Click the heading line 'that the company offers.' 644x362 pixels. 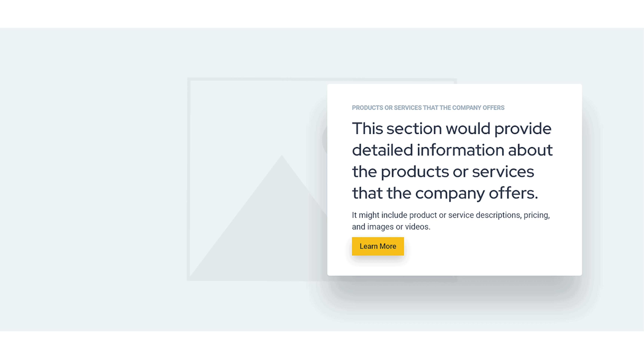click(x=445, y=193)
